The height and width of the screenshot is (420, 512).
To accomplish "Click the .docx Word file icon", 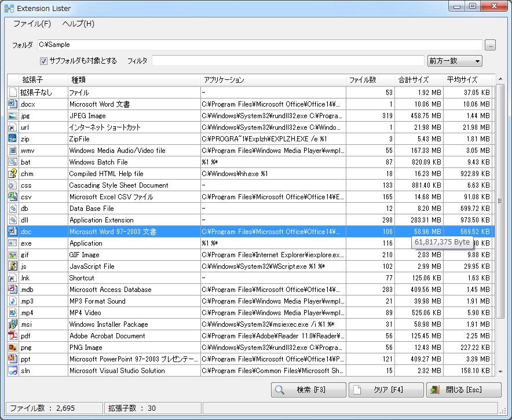I will [x=13, y=104].
